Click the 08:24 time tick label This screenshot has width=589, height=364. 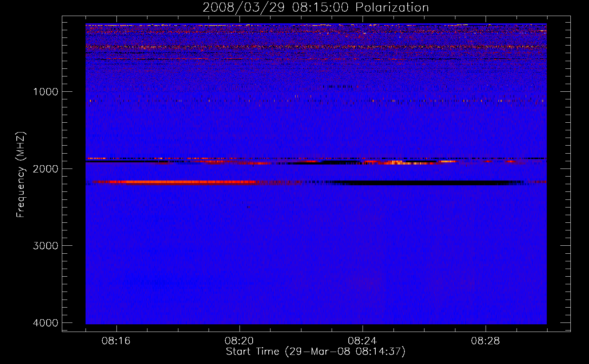363,341
